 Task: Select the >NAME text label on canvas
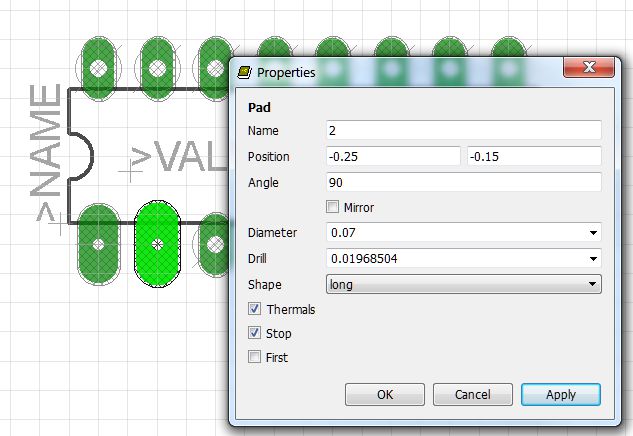click(x=46, y=153)
